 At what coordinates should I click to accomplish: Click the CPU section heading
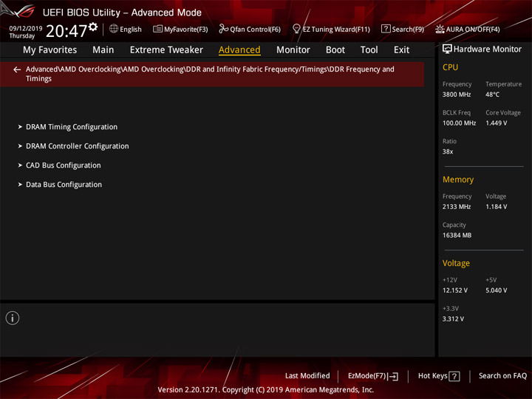[x=450, y=67]
